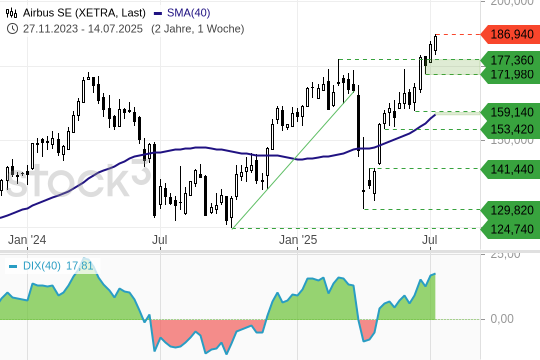Open the DIX(40) 17,81 indicator label
540x360 pixels.
(x=58, y=266)
